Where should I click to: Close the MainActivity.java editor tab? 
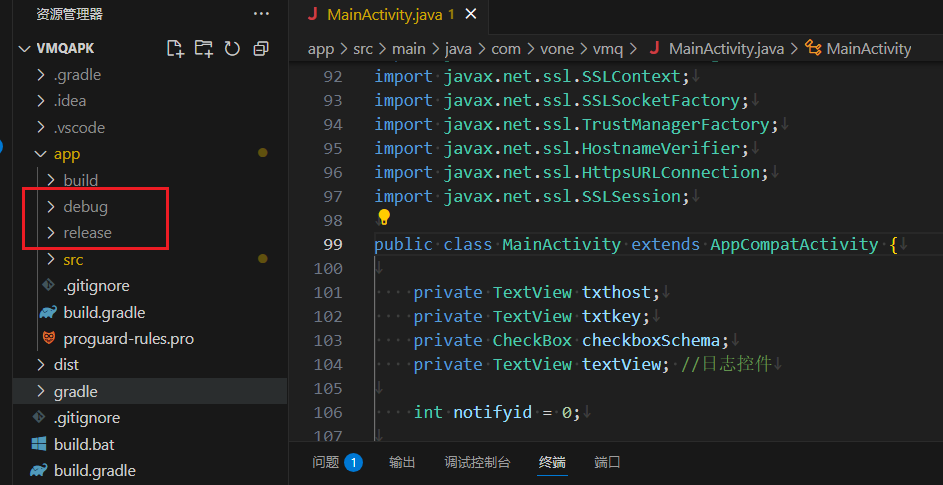[x=471, y=14]
